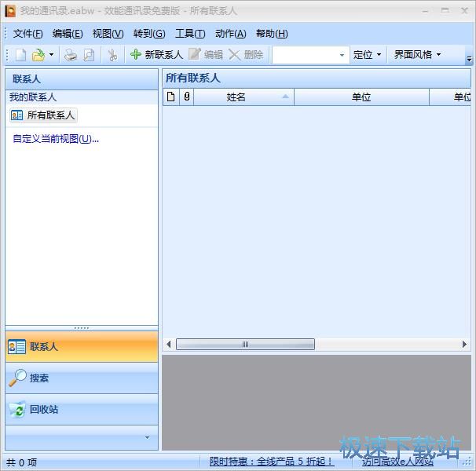476x471 pixels.
Task: Click the scroll right arrow
Action: click(464, 344)
